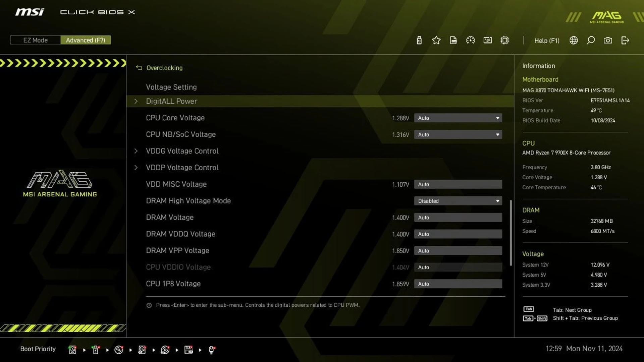The height and width of the screenshot is (362, 644).
Task: Click the Tab key hint icon
Action: coord(529,309)
